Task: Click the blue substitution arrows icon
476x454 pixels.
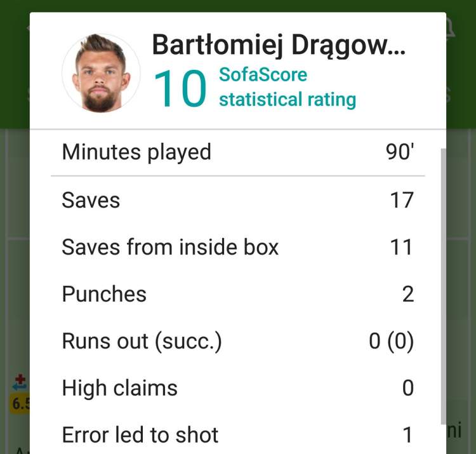Action: click(x=20, y=387)
